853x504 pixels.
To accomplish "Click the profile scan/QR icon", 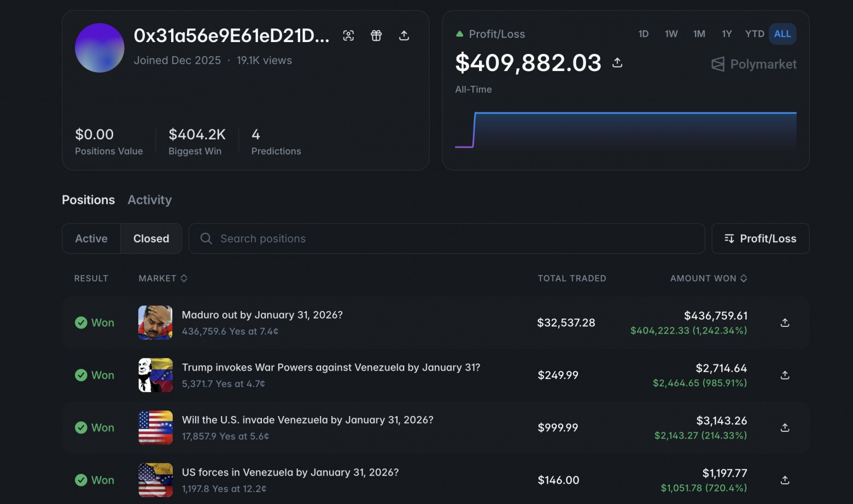I will 348,36.
